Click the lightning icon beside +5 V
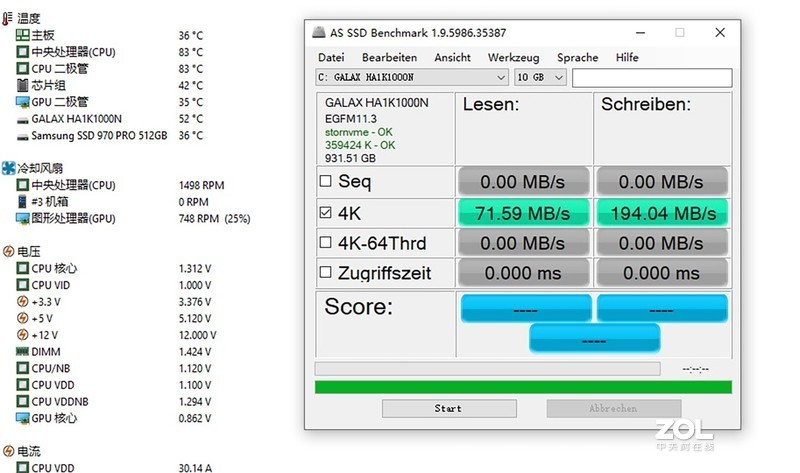The width and height of the screenshot is (800, 473). 22,318
